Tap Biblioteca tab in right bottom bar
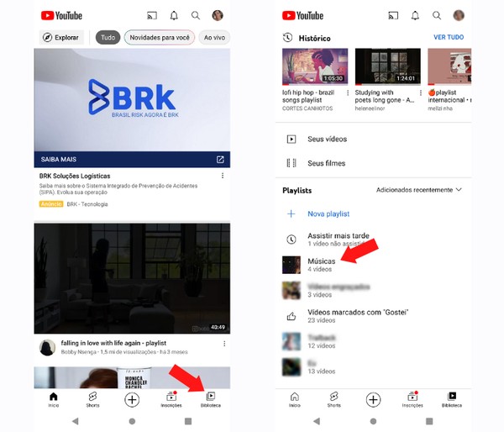 pyautogui.click(x=452, y=399)
